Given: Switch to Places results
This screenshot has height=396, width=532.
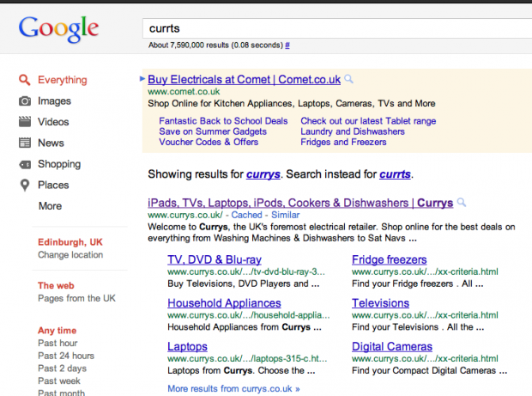Looking at the screenshot, I should [x=53, y=185].
